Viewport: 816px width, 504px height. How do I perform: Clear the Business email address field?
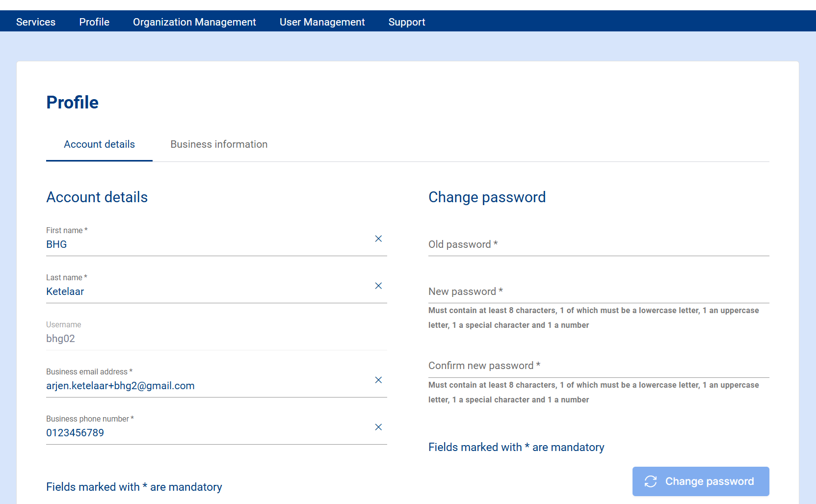click(378, 380)
